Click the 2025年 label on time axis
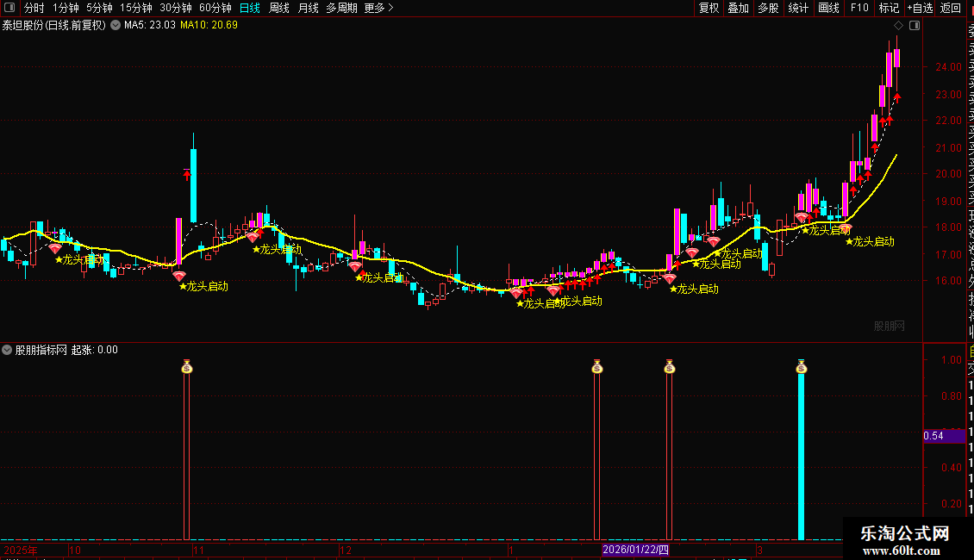974x560 pixels. pyautogui.click(x=21, y=550)
